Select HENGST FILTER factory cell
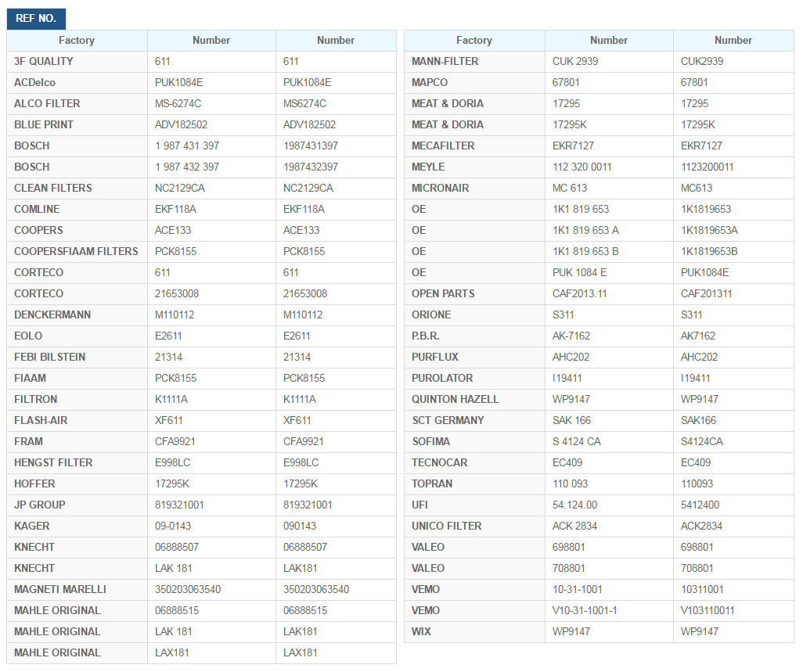803x672 pixels. point(77,462)
